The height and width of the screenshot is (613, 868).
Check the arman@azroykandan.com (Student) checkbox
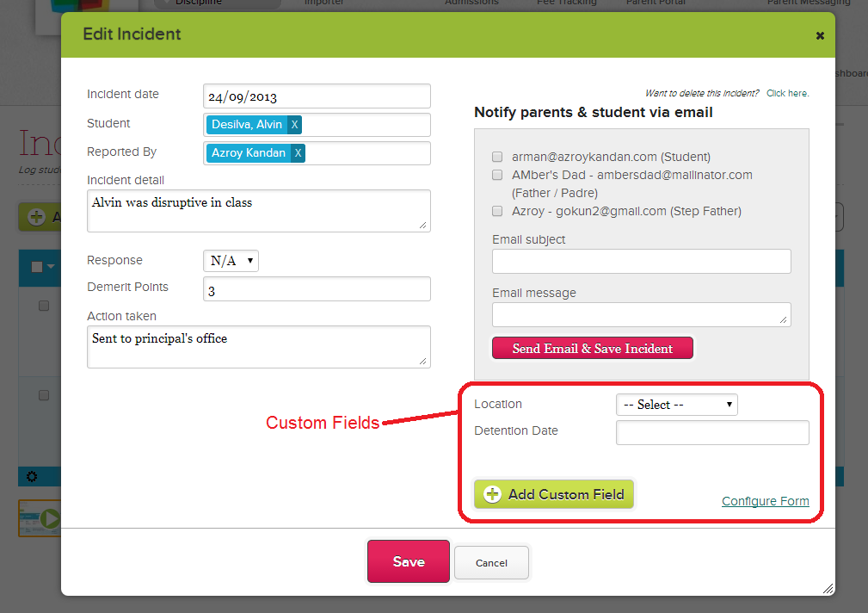click(497, 157)
